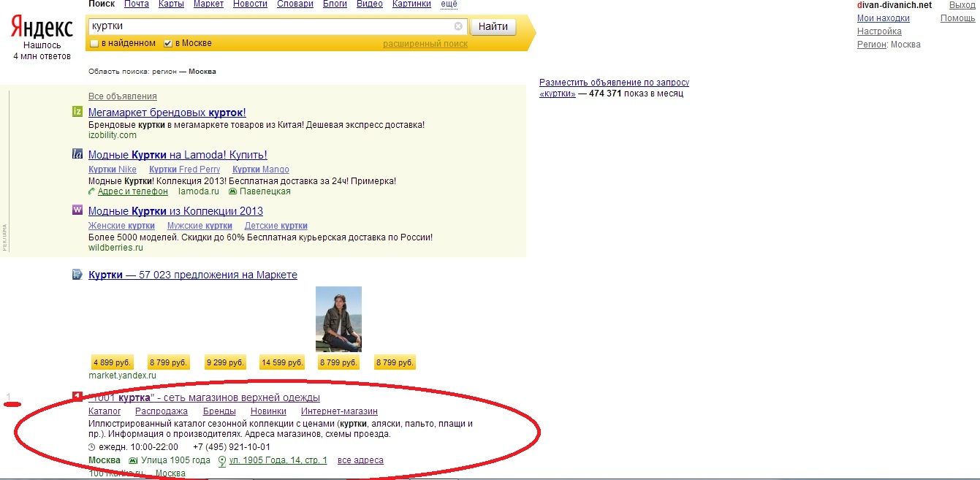
Task: Open the Каталог sitelink
Action: [105, 411]
